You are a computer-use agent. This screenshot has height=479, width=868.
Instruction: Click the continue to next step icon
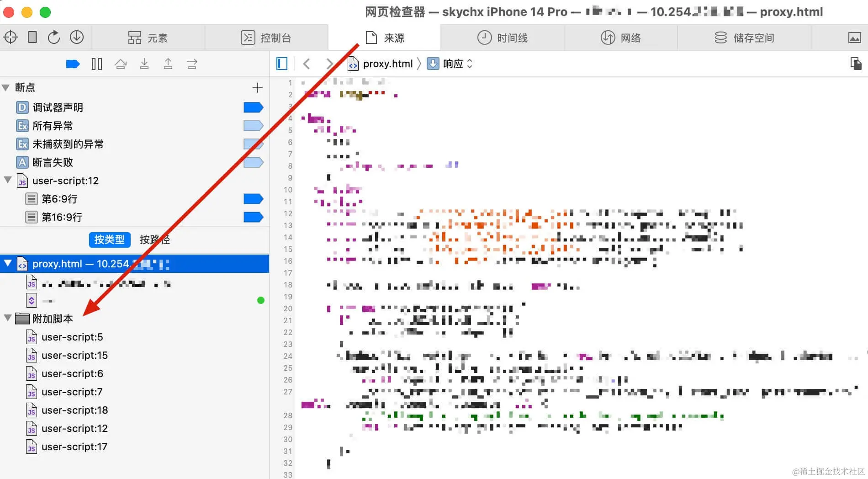coord(192,64)
